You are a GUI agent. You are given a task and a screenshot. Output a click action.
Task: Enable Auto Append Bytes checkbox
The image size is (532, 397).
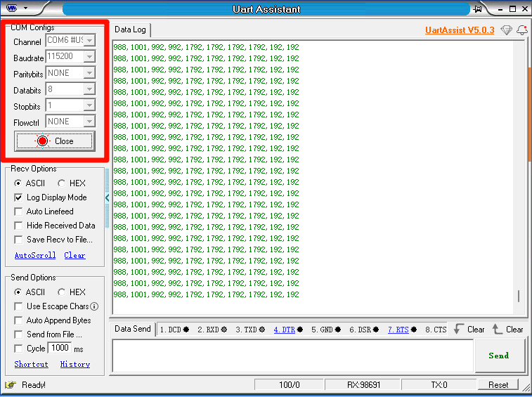18,320
